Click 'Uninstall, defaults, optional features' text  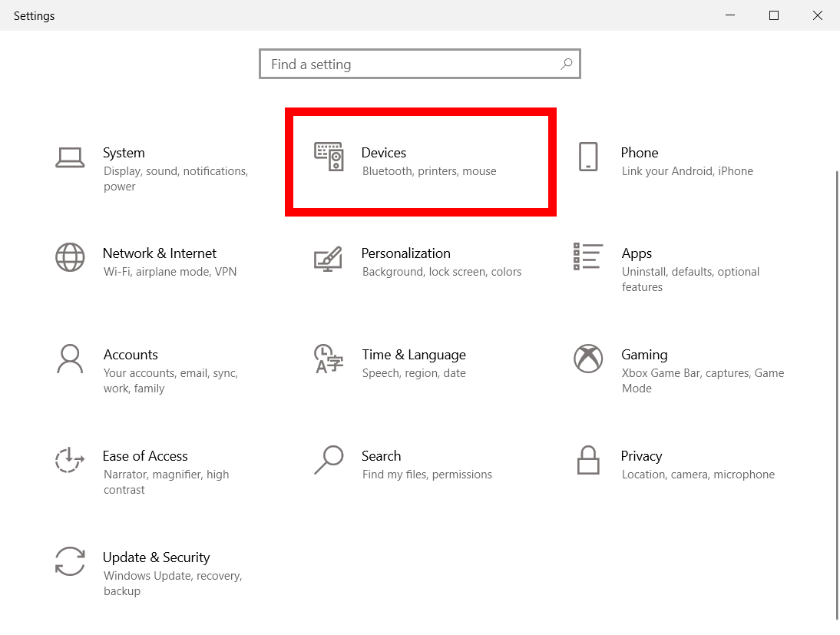(690, 279)
